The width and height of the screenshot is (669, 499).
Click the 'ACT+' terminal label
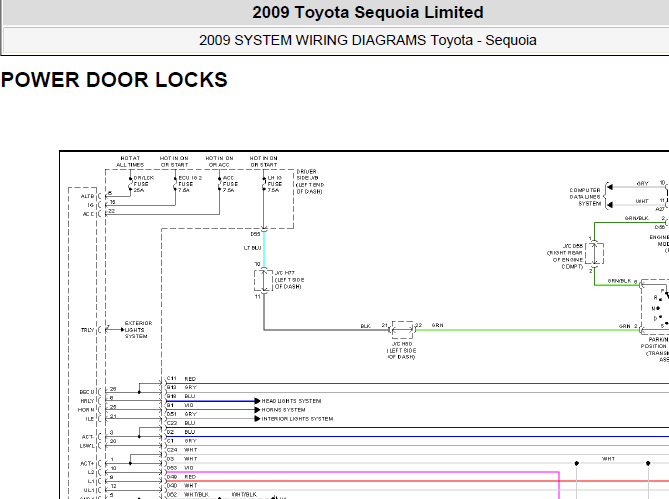(x=87, y=464)
